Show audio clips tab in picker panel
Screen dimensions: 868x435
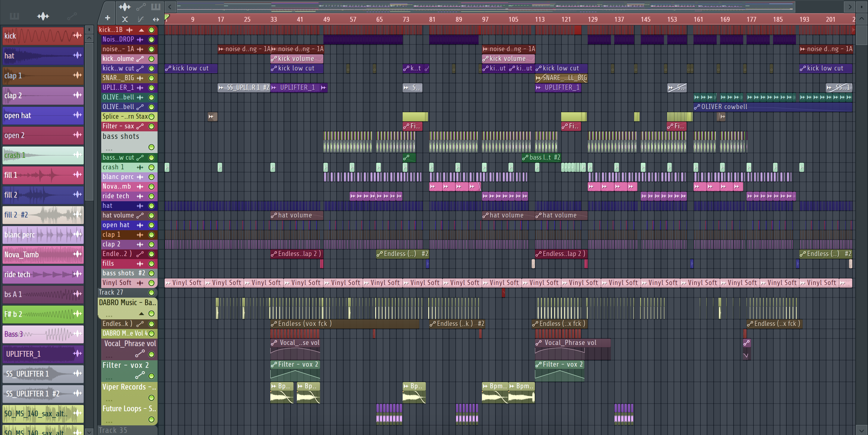(43, 16)
